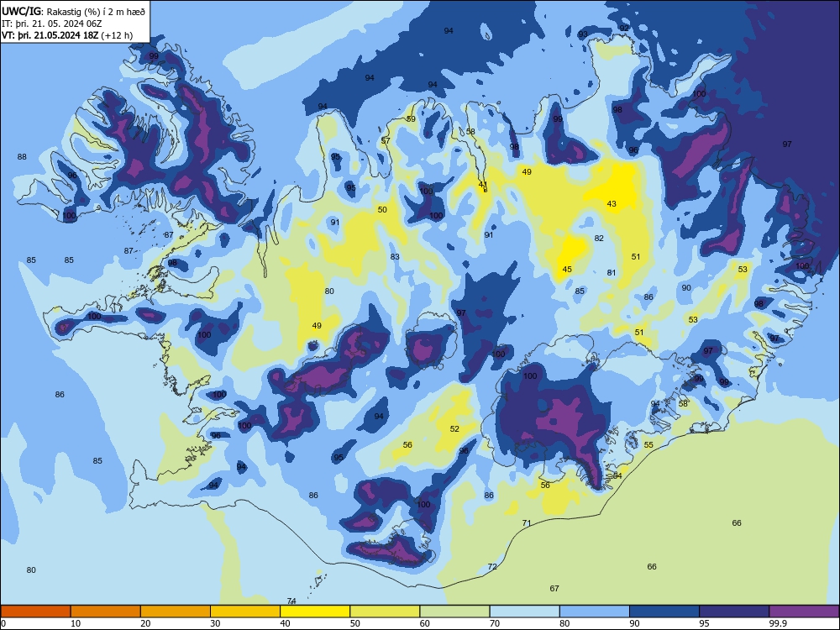Viewport: 840px width, 630px height.
Task: Click the legend label '99.9'
Action: [x=778, y=623]
